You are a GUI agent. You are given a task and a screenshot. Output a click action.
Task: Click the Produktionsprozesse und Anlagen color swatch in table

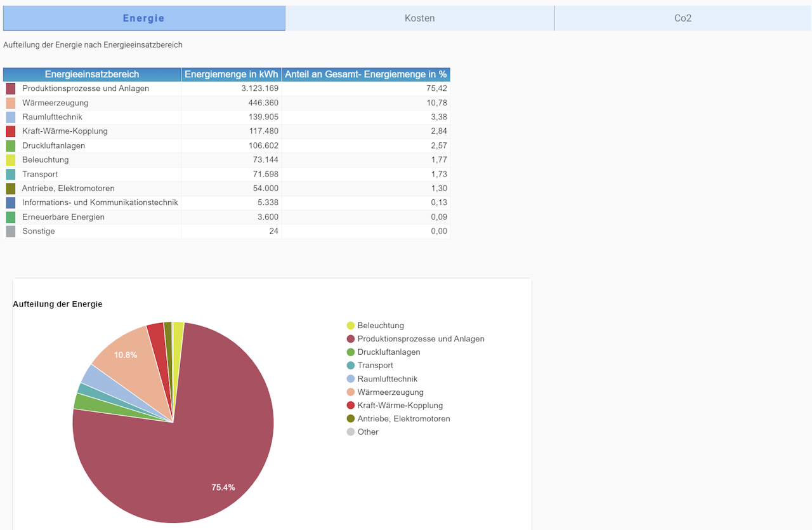(x=11, y=89)
